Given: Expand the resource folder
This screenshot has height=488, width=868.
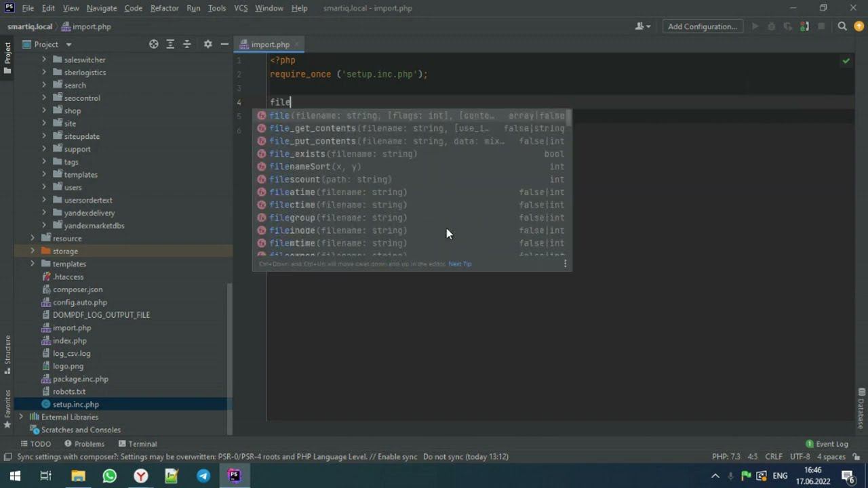Looking at the screenshot, I should click(33, 238).
